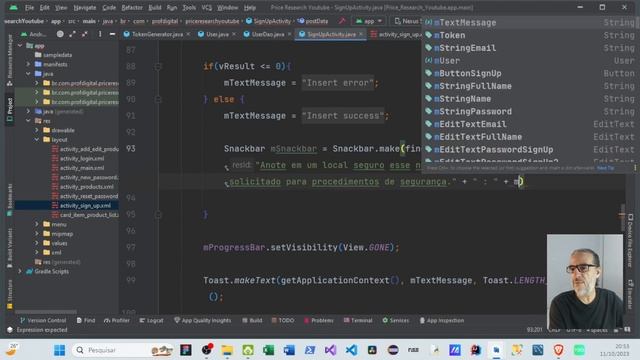The width and height of the screenshot is (640, 360).
Task: Open Version Control tool window
Action: 43,320
